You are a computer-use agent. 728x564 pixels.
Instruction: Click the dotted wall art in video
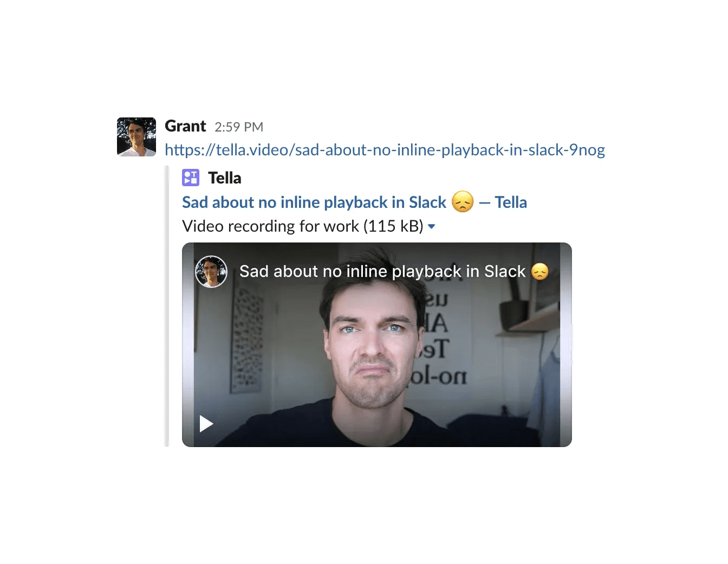(248, 336)
